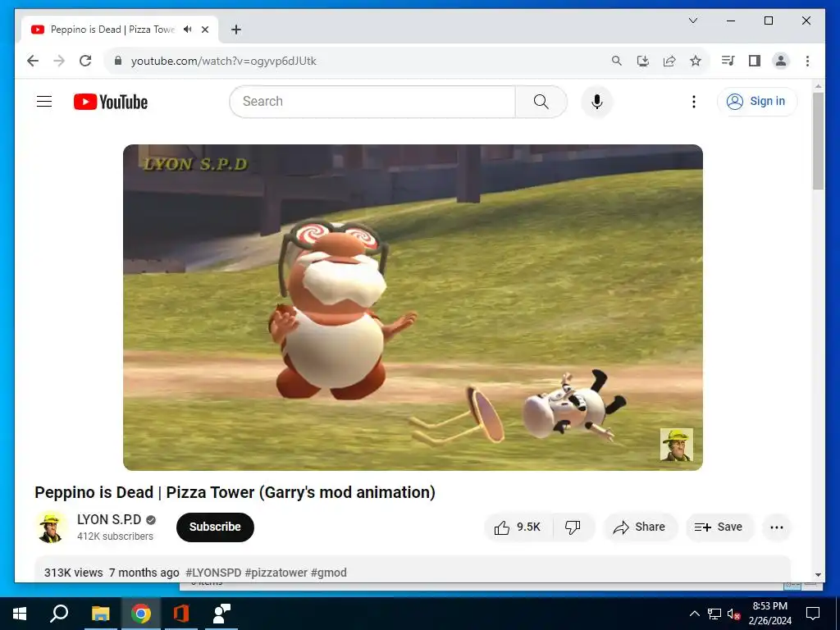The width and height of the screenshot is (840, 630).
Task: Switch to Chrome in taskbar
Action: point(141,614)
